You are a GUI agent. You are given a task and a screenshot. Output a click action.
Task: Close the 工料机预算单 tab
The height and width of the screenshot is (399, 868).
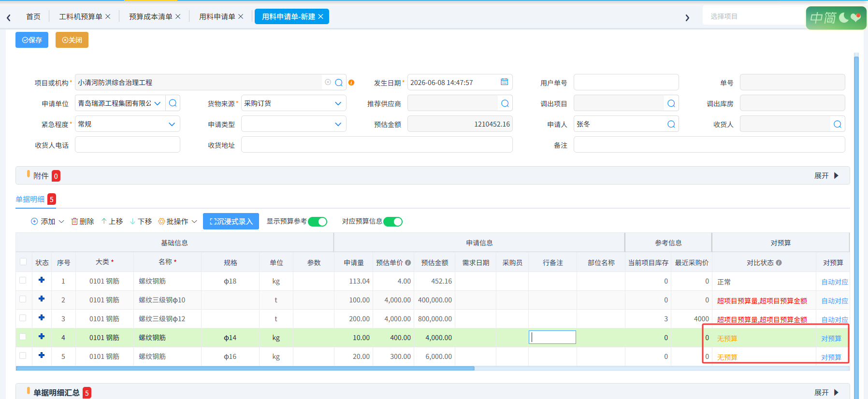[108, 16]
